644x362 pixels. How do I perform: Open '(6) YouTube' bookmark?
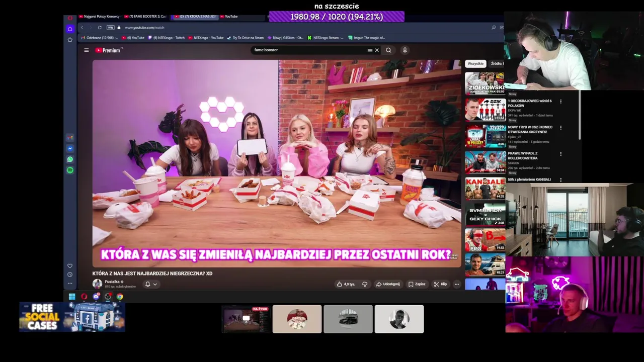(133, 38)
